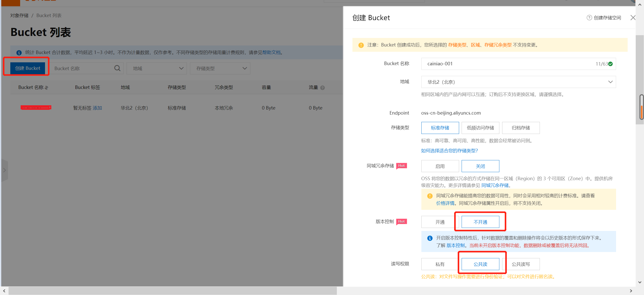The image size is (644, 295).
Task: Click inside the Bucket 名称 input field
Action: [x=503, y=64]
